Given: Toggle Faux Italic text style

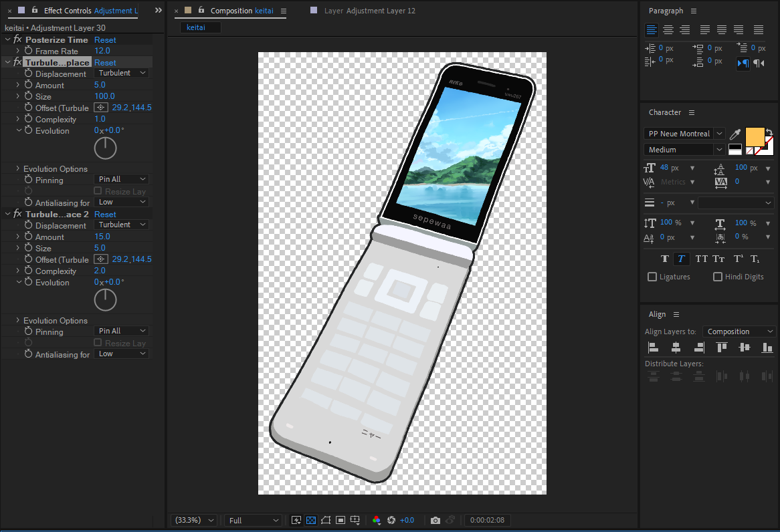Looking at the screenshot, I should 681,259.
